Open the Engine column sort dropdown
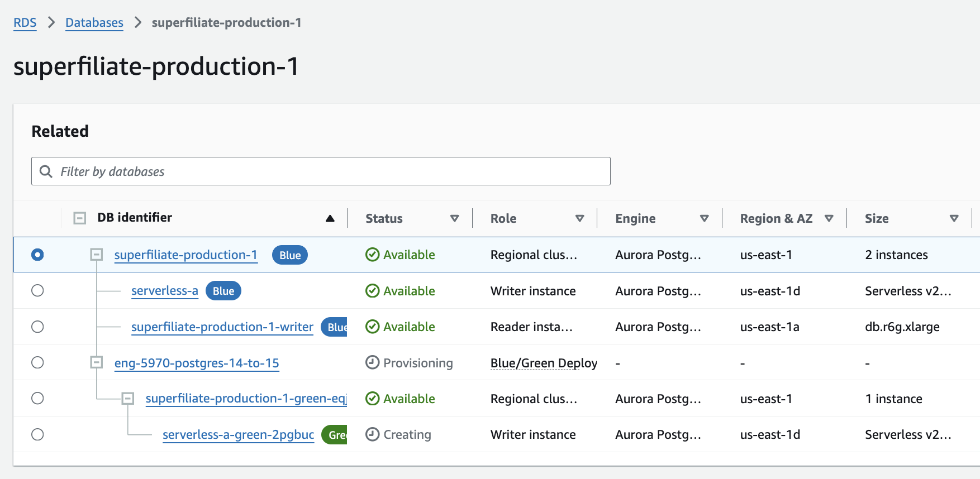Viewport: 980px width, 479px height. tap(705, 218)
